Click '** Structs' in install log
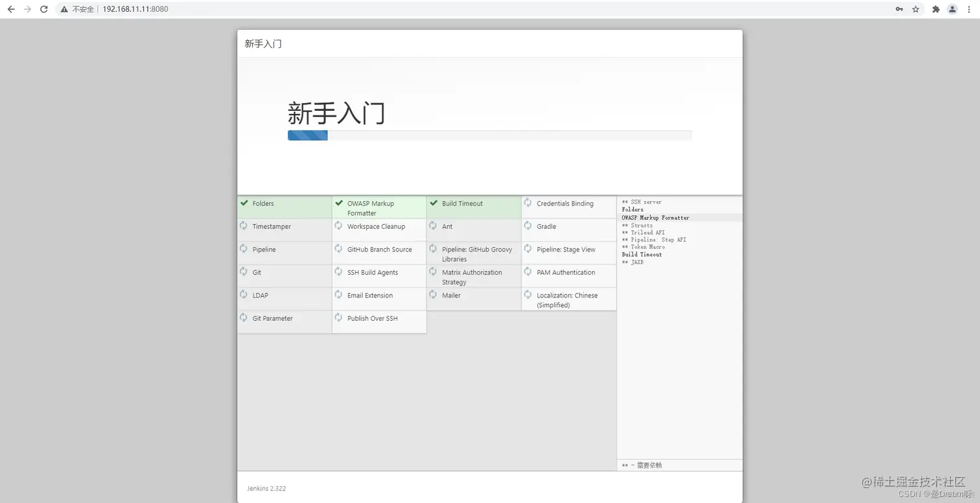The width and height of the screenshot is (980, 503). [x=637, y=225]
